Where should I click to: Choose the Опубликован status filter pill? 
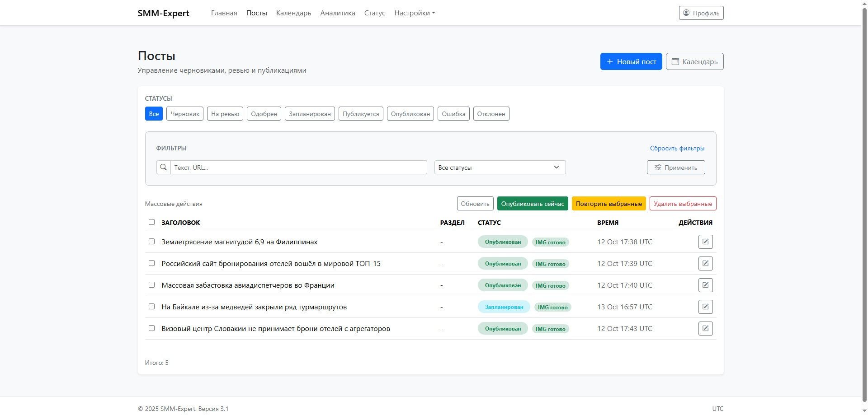coord(410,114)
